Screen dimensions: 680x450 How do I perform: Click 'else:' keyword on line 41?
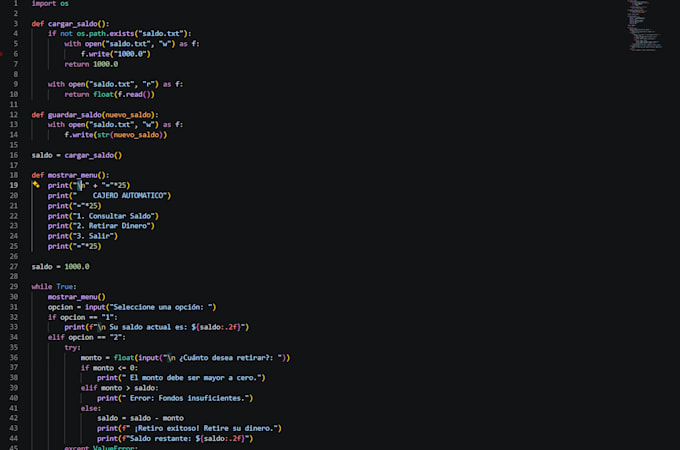click(x=91, y=408)
